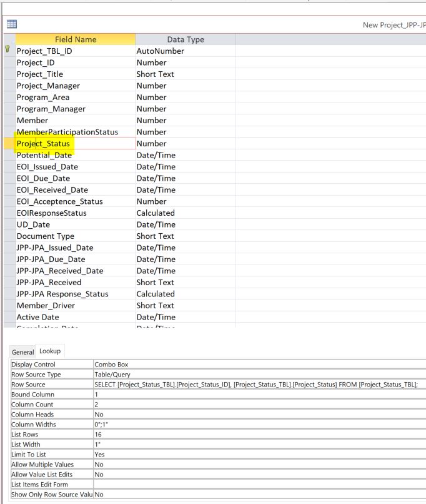Click the primary key icon beside Project_TBL_ID
Screen dimensions: 426x504
point(7,51)
